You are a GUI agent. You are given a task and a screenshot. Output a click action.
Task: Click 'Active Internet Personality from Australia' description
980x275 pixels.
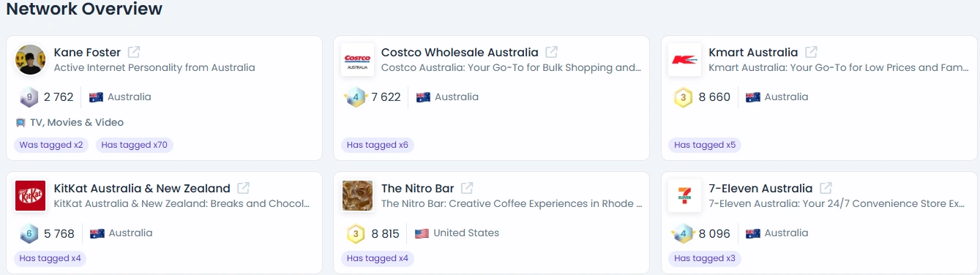pos(154,68)
